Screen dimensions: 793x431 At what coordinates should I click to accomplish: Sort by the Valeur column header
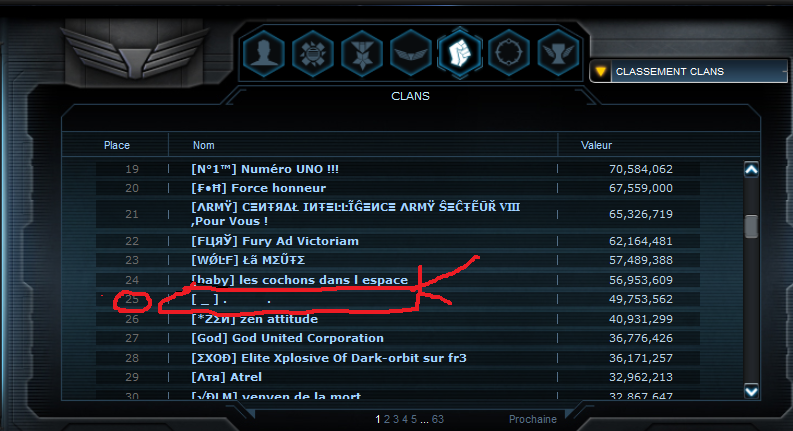[596, 145]
